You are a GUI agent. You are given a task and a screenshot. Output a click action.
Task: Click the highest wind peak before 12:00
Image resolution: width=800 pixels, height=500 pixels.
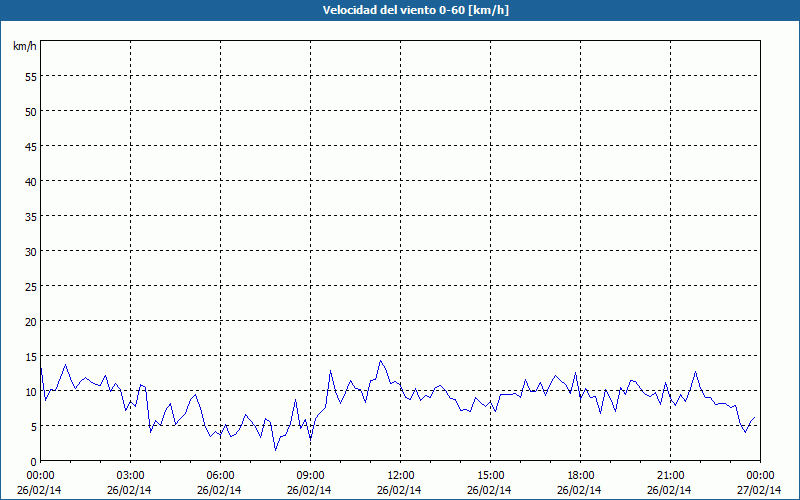click(380, 361)
